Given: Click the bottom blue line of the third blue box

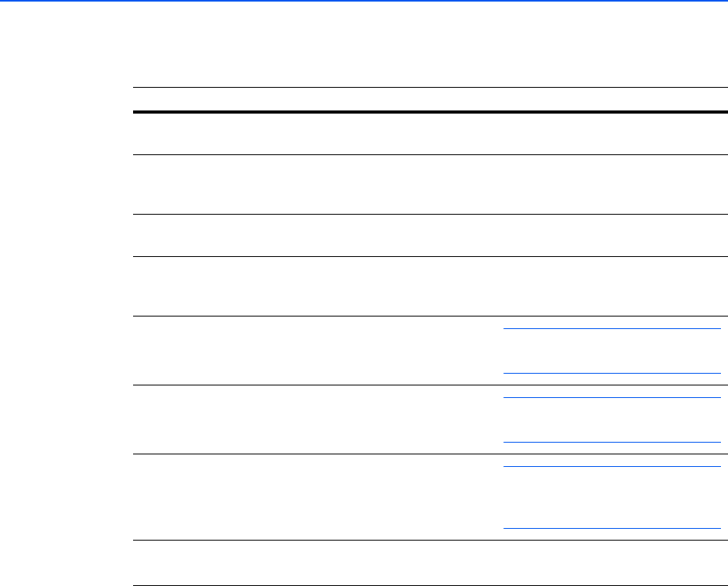Looking at the screenshot, I should [x=611, y=528].
